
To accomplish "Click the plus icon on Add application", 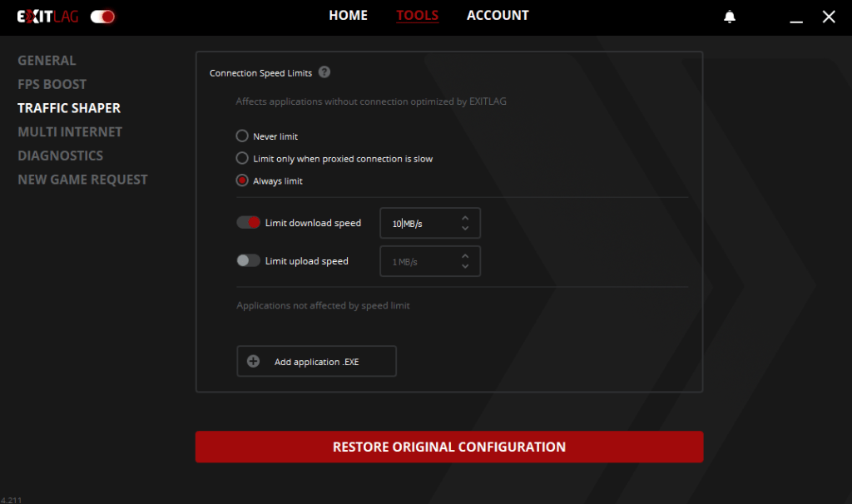I will click(254, 362).
